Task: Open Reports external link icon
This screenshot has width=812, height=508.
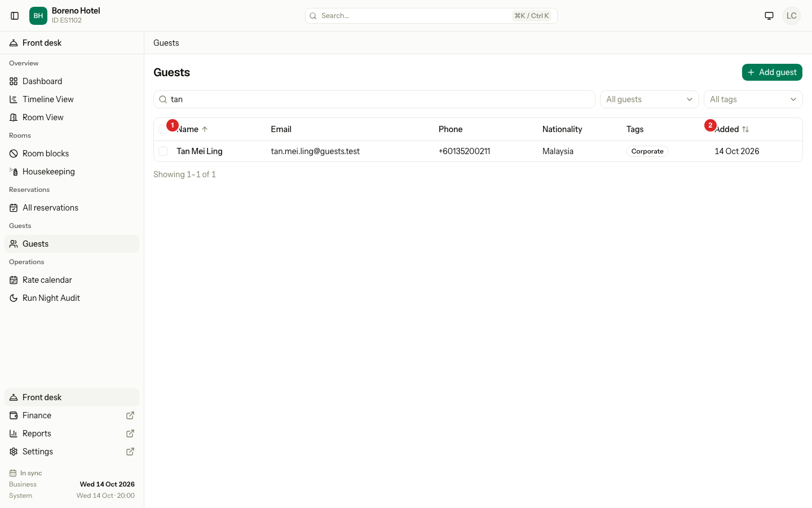Action: tap(130, 433)
